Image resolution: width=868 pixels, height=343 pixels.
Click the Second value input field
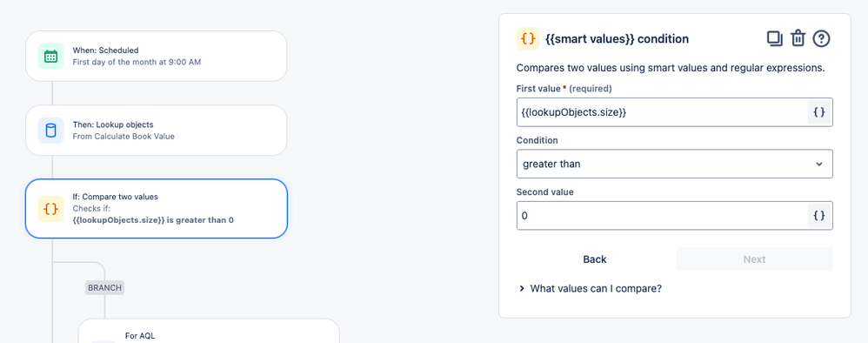click(x=662, y=215)
